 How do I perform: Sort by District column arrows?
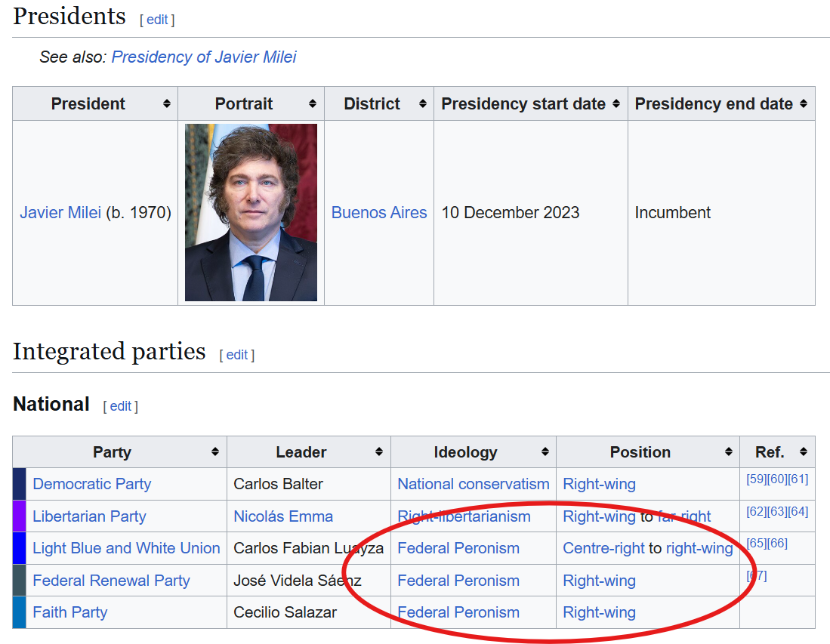click(423, 103)
